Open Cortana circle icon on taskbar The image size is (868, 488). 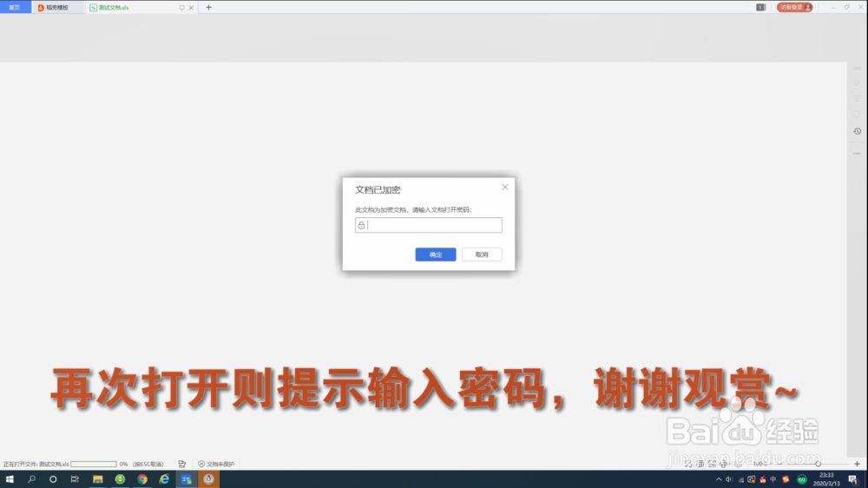(x=53, y=479)
